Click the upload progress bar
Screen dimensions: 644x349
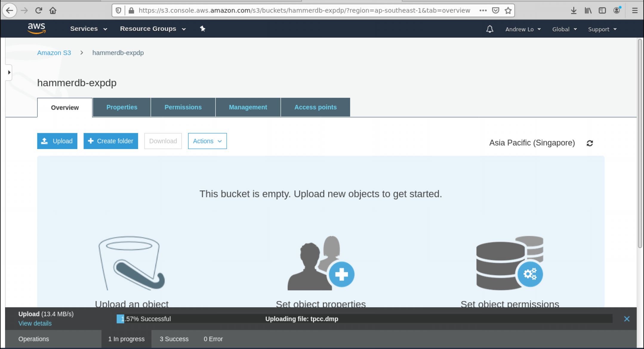tap(364, 319)
